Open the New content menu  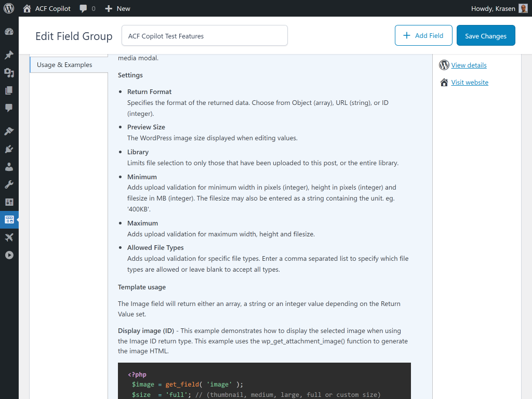pos(117,8)
